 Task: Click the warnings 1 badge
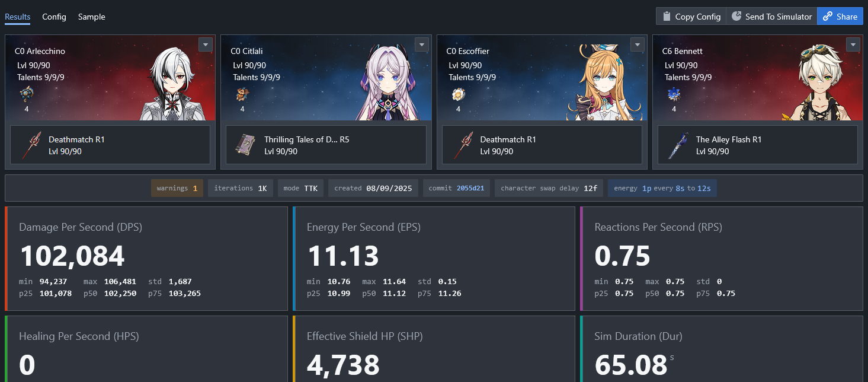[x=177, y=188]
